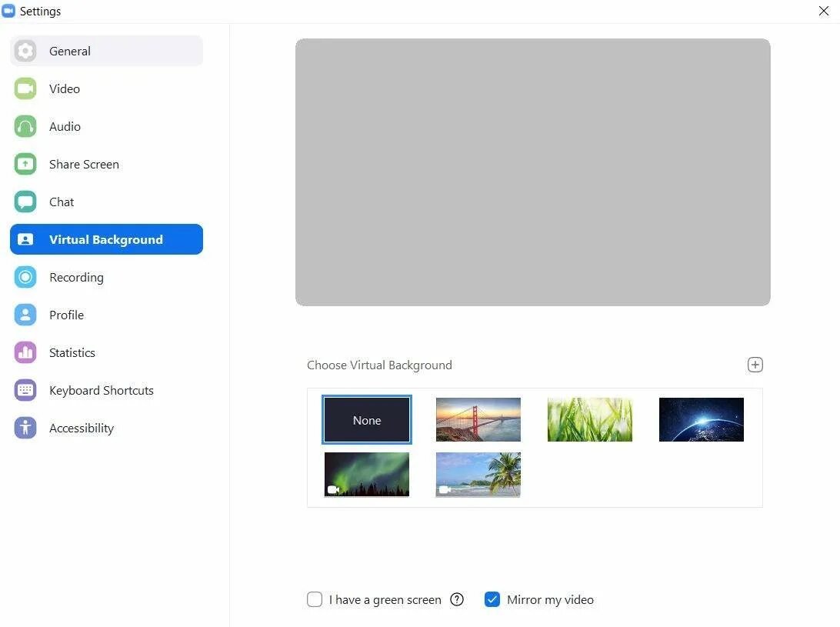Screen dimensions: 840x627
Task: Switch to Video settings
Action: [x=107, y=88]
